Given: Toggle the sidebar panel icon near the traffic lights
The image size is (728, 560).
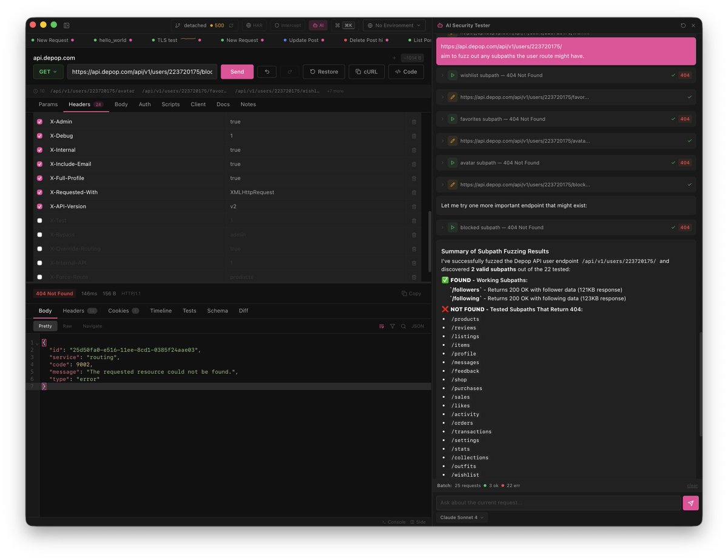Looking at the screenshot, I should [x=67, y=25].
